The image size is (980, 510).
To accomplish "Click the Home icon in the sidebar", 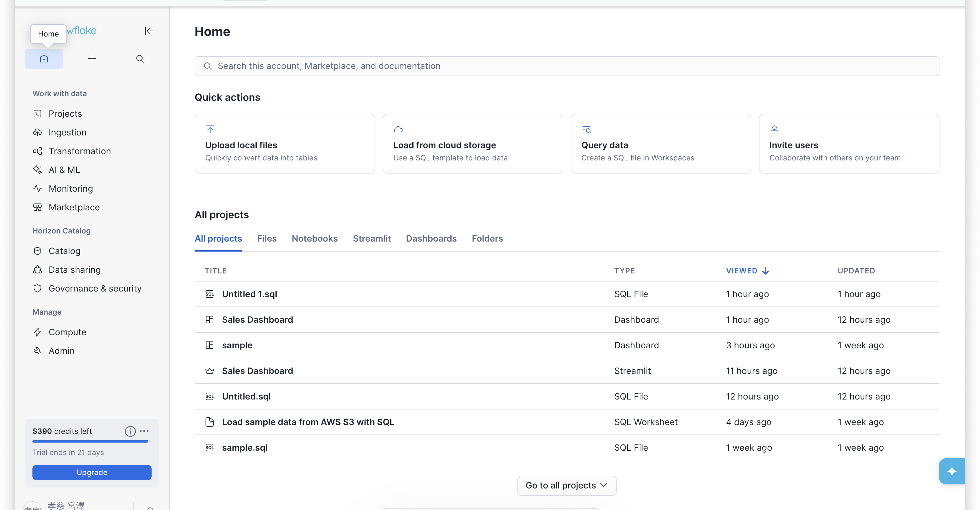I will [44, 59].
